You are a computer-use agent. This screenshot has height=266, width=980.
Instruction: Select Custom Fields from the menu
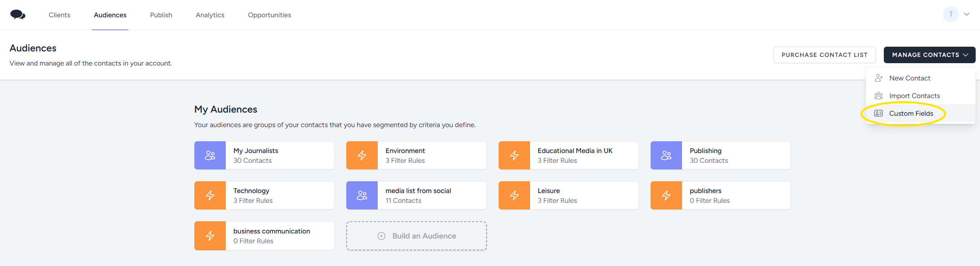[x=911, y=113]
